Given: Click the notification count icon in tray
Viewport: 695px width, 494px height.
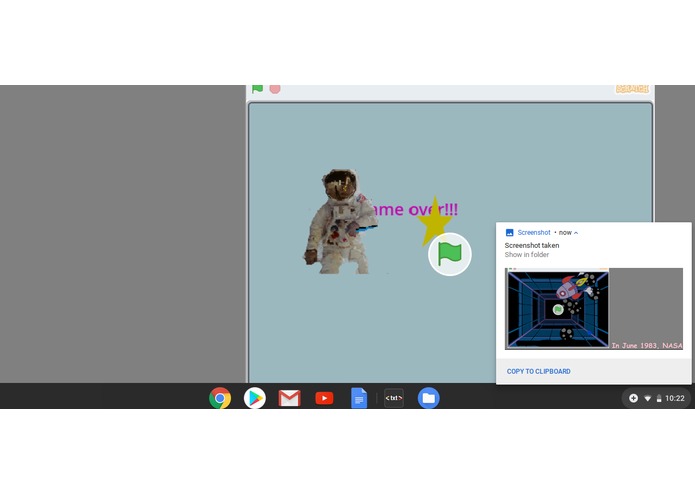Looking at the screenshot, I should 633,398.
